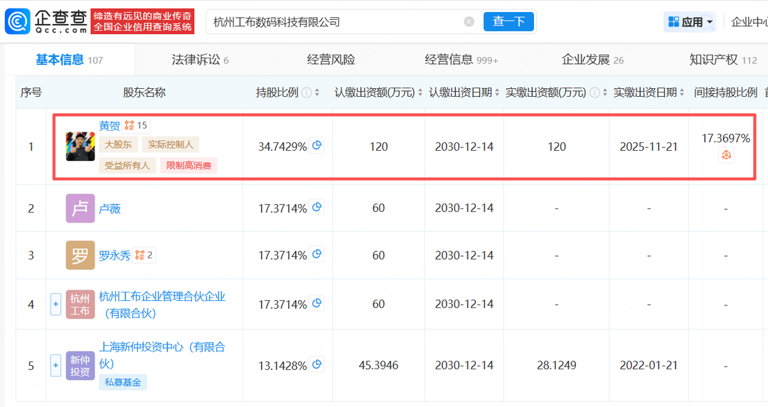Click the 受益所有人 tag

click(x=127, y=166)
